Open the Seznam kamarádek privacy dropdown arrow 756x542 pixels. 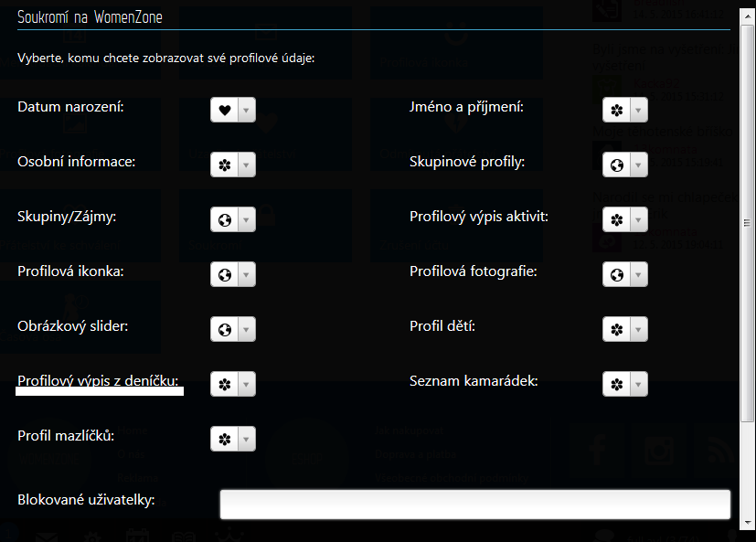[x=638, y=384]
